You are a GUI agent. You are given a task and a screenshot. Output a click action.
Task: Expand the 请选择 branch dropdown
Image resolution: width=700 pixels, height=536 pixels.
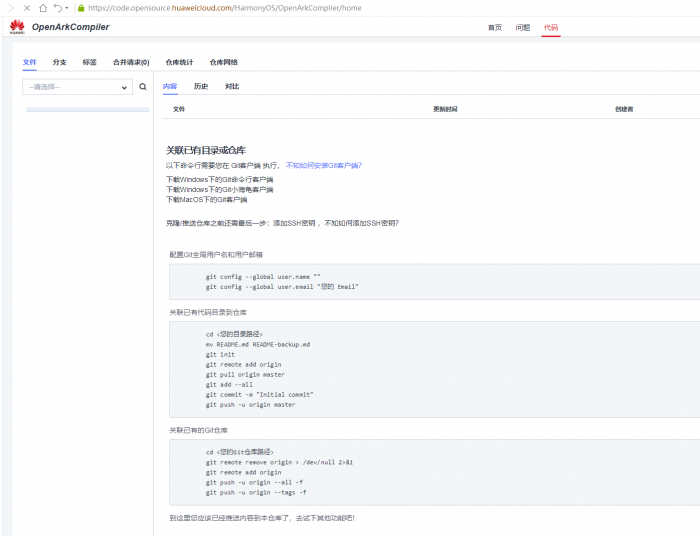pos(77,87)
